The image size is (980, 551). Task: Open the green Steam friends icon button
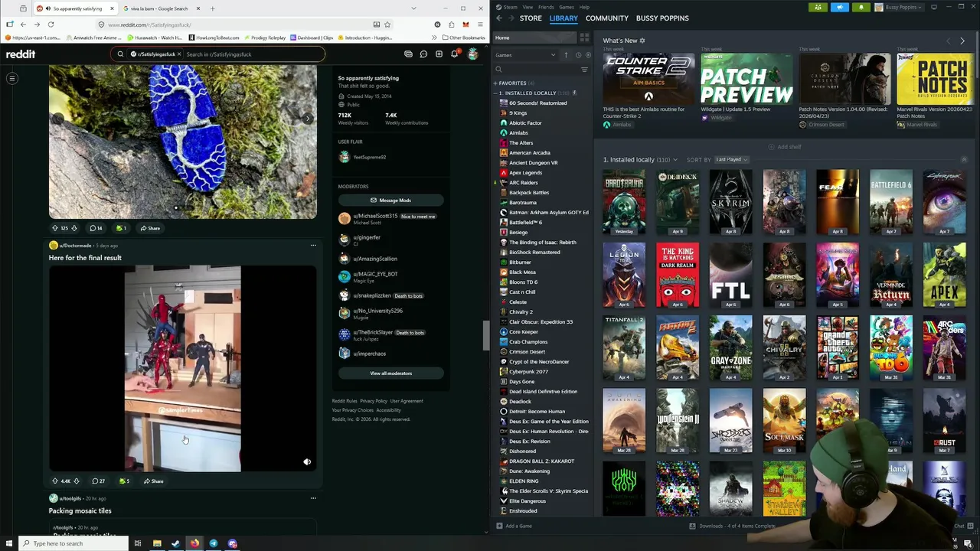[818, 7]
